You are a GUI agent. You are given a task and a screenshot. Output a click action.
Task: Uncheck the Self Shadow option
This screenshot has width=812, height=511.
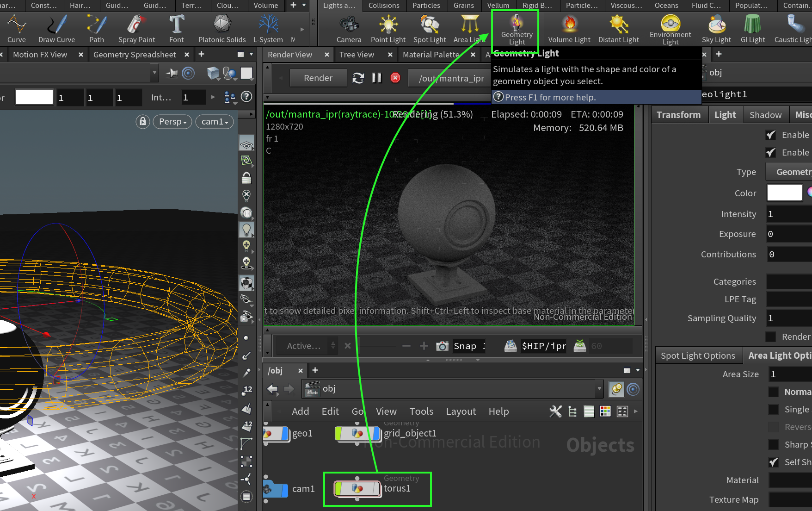click(x=773, y=462)
